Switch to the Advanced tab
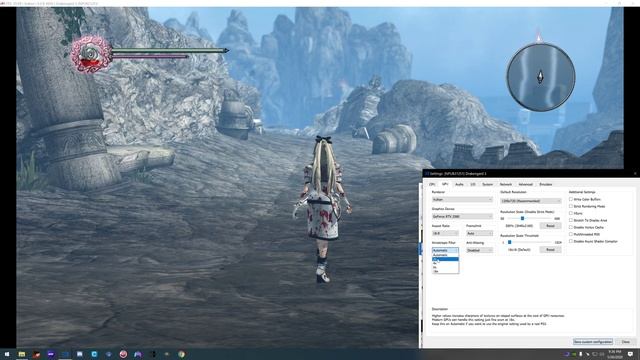This screenshot has width=640, height=360. pos(525,184)
